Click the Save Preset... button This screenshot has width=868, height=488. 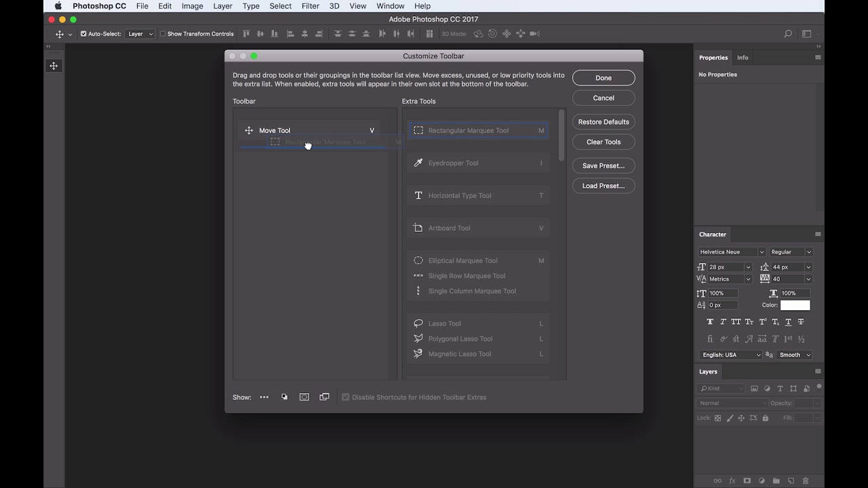point(604,165)
